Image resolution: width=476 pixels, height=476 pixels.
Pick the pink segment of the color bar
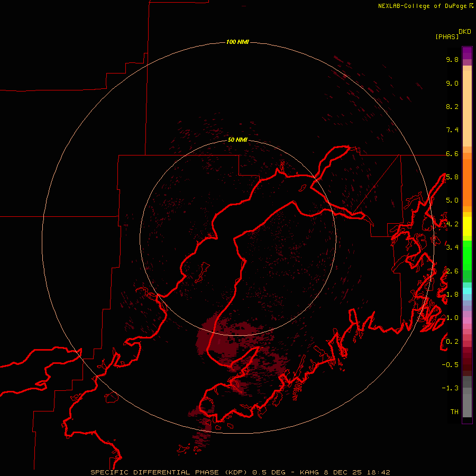click(467, 321)
